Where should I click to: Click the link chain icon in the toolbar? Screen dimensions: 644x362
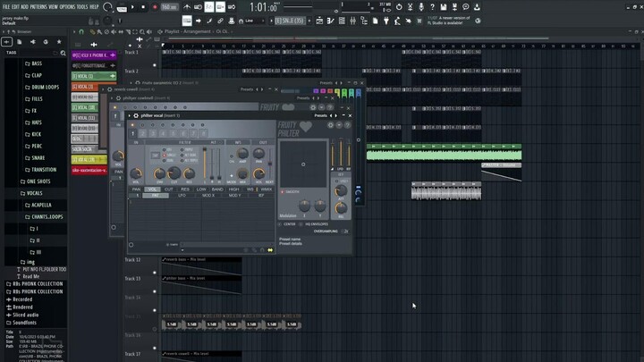pyautogui.click(x=220, y=21)
